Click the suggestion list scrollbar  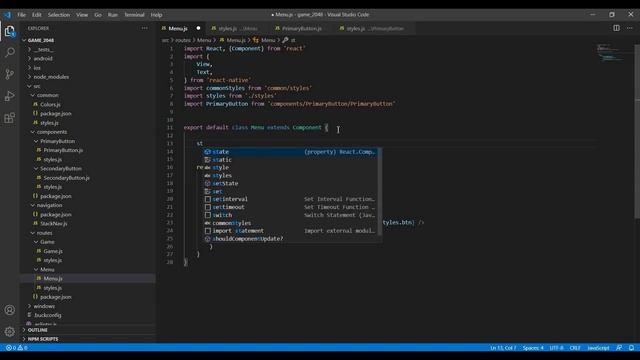(380, 191)
